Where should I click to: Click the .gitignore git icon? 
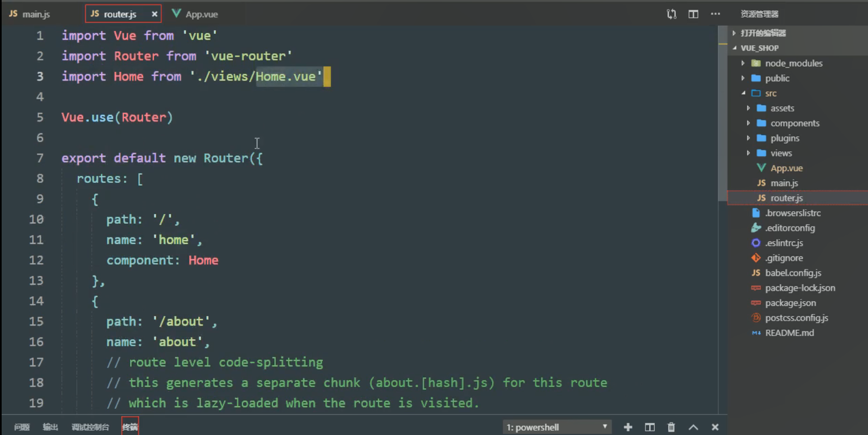point(756,258)
